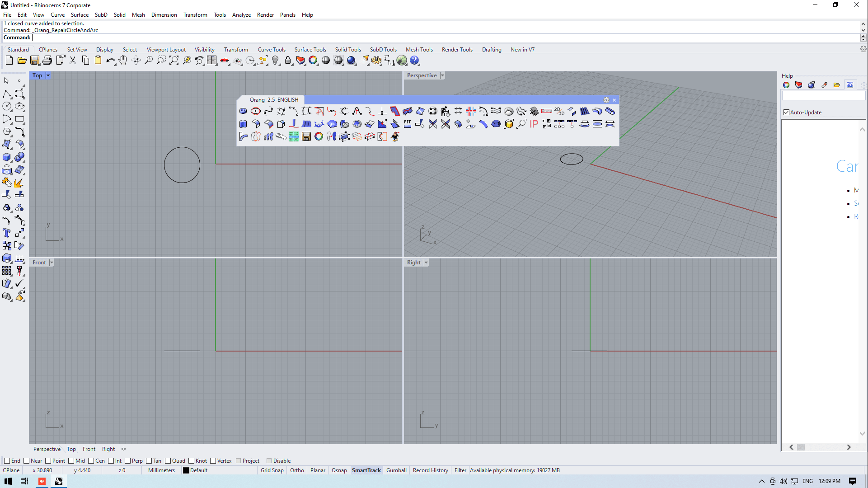Click the Print icon
Screen dimensions: 868x488
[x=47, y=61]
